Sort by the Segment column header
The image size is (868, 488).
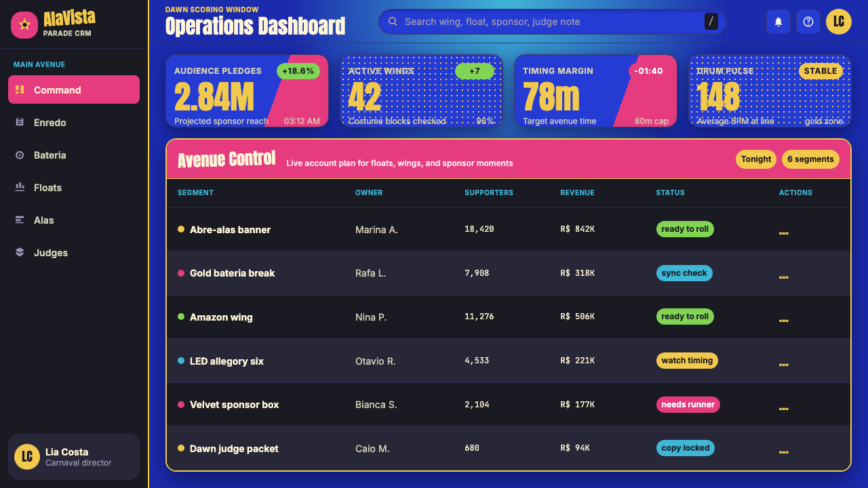[195, 192]
